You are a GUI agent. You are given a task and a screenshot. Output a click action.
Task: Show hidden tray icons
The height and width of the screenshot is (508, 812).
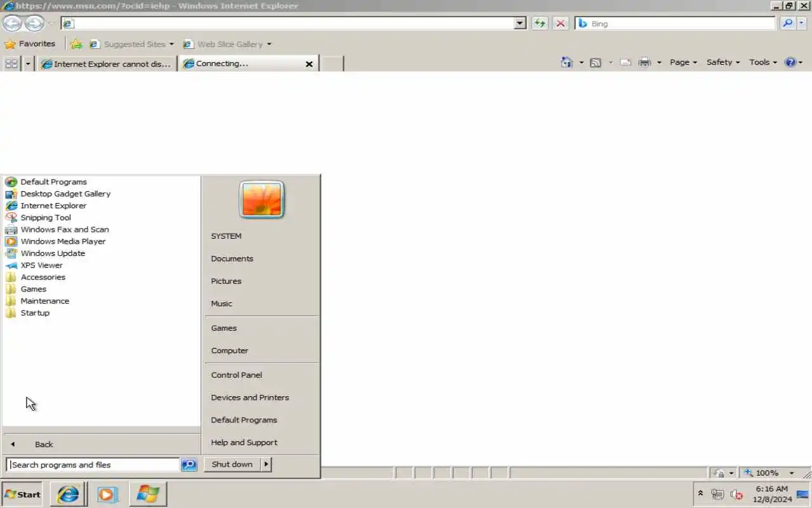click(700, 493)
